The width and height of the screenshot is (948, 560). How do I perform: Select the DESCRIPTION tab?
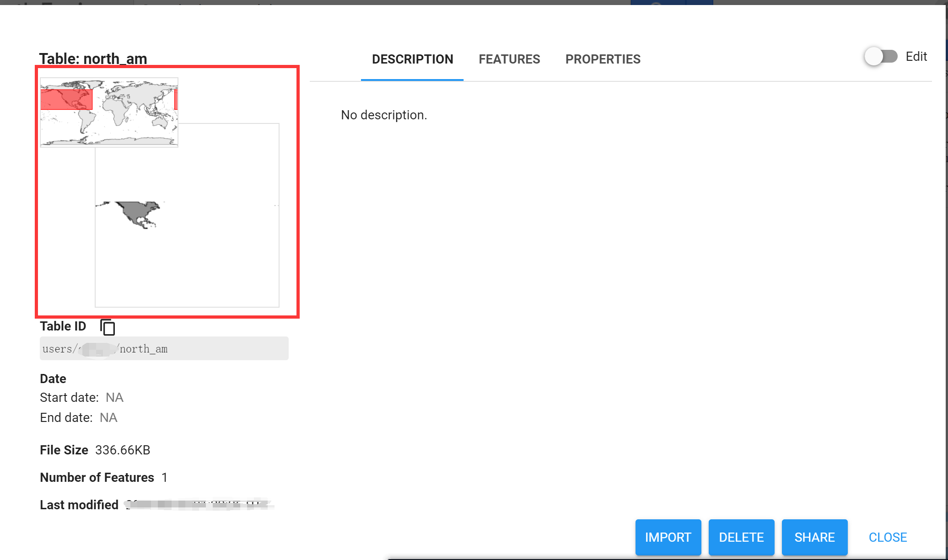412,59
